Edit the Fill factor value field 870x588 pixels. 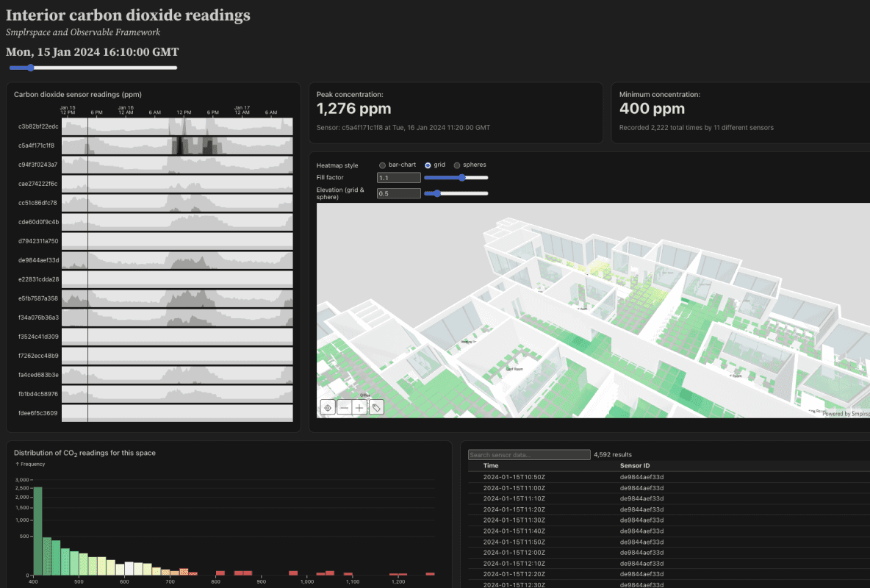coord(398,177)
